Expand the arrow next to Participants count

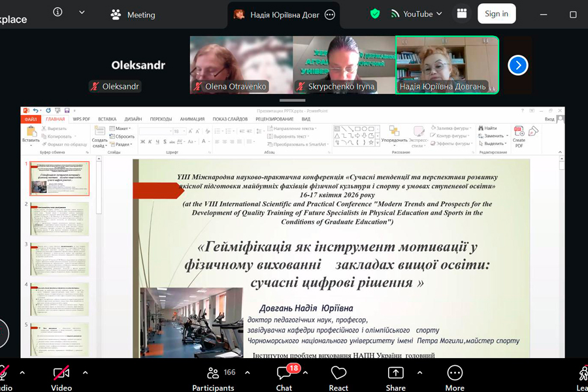point(248,373)
